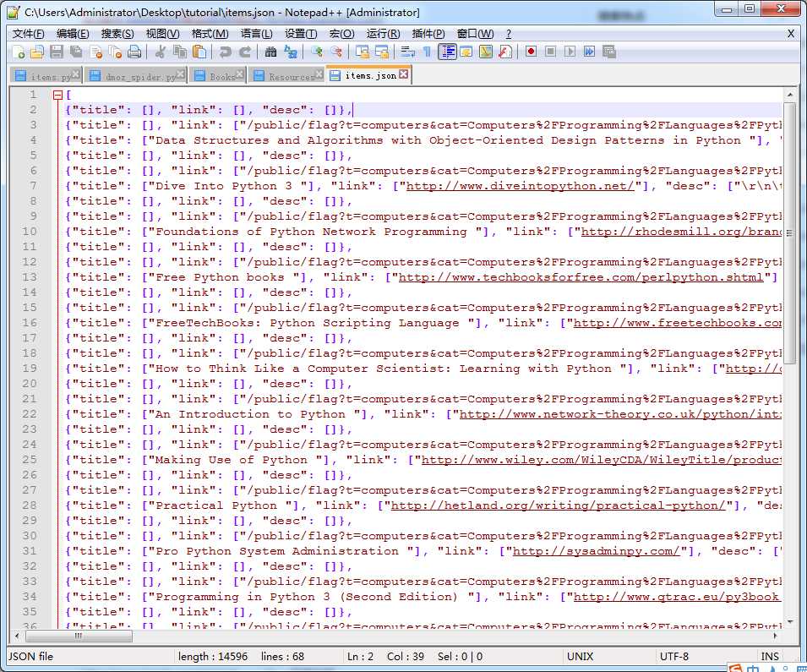Click the Close document toolbar icon
The height and width of the screenshot is (672, 807).
(x=95, y=52)
